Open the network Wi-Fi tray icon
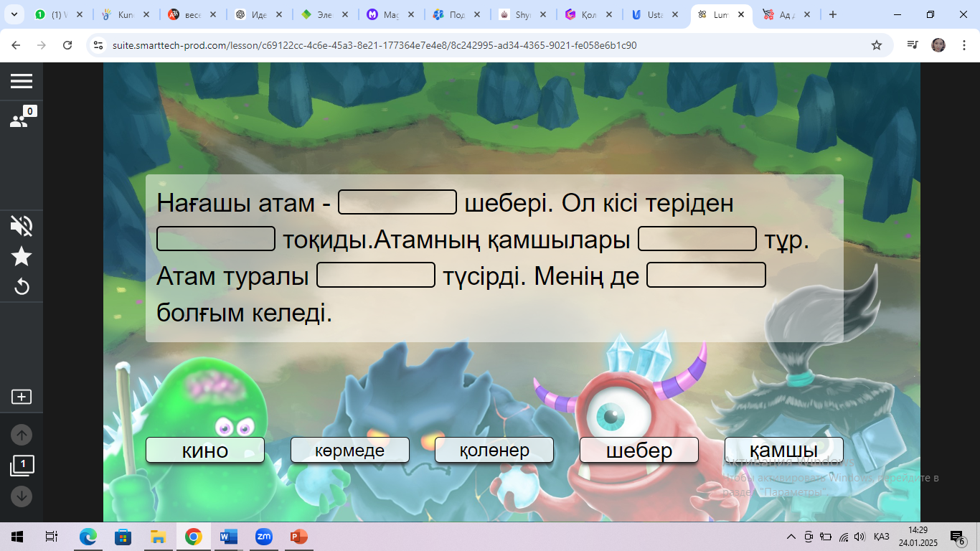Image resolution: width=980 pixels, height=551 pixels. [843, 537]
